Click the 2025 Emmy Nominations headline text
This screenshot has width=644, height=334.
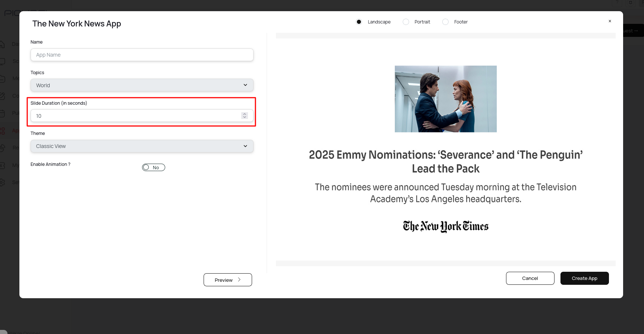click(x=446, y=162)
